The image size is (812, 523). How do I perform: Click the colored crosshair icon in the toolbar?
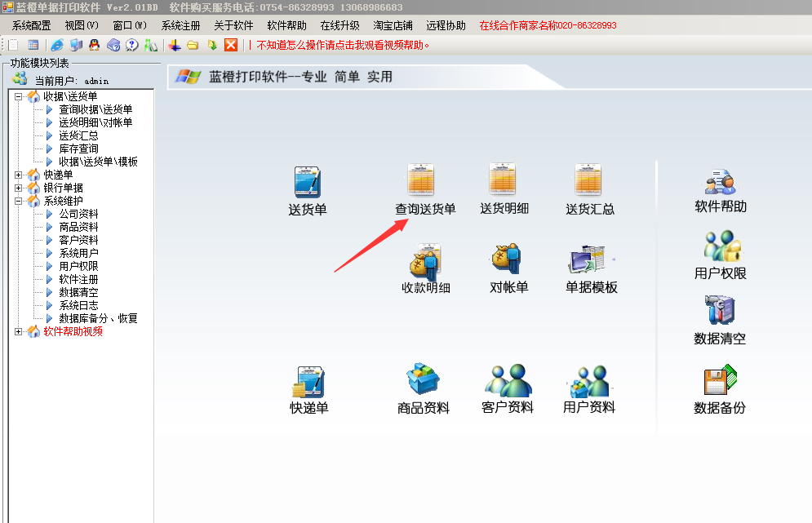[175, 45]
